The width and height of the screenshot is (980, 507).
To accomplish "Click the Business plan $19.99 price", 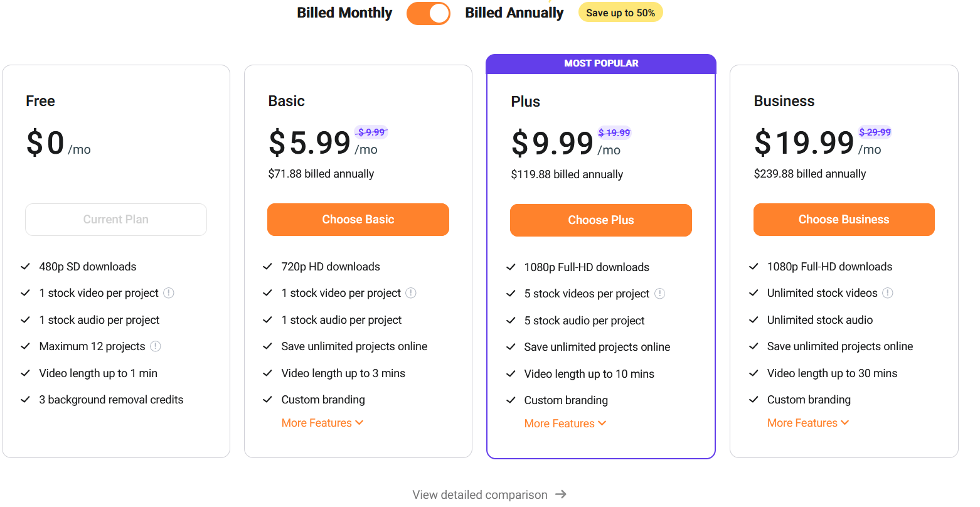I will pyautogui.click(x=804, y=142).
